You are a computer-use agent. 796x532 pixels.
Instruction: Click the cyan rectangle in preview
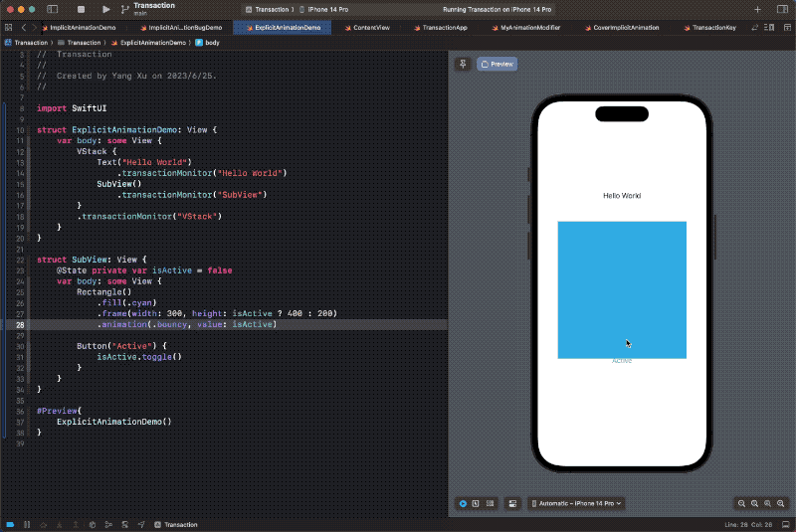tap(622, 289)
